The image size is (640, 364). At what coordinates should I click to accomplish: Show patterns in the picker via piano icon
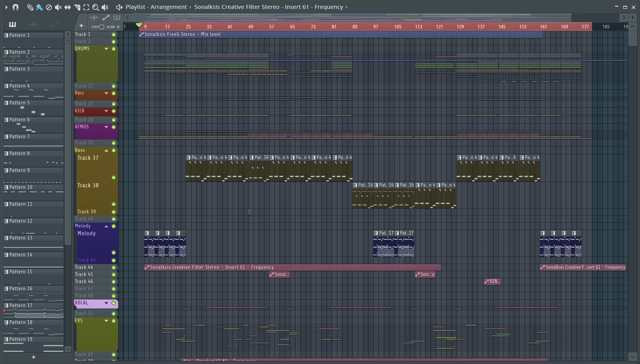pos(12,24)
